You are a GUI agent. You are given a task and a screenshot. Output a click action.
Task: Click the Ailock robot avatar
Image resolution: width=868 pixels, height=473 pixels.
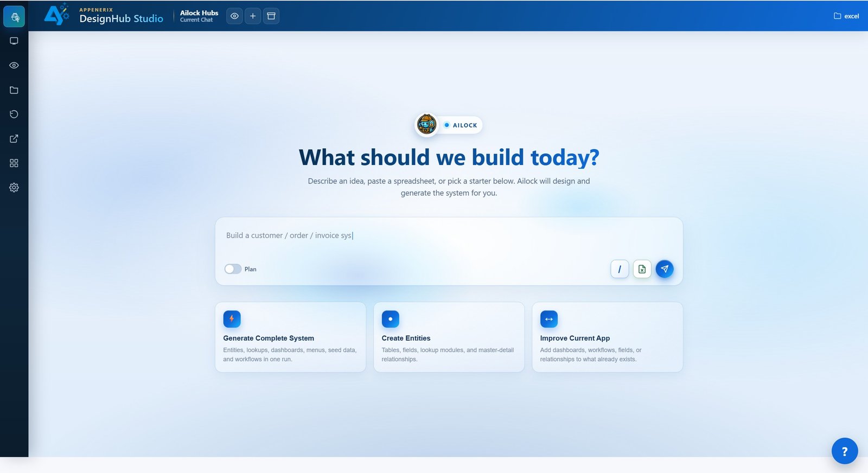pyautogui.click(x=426, y=125)
